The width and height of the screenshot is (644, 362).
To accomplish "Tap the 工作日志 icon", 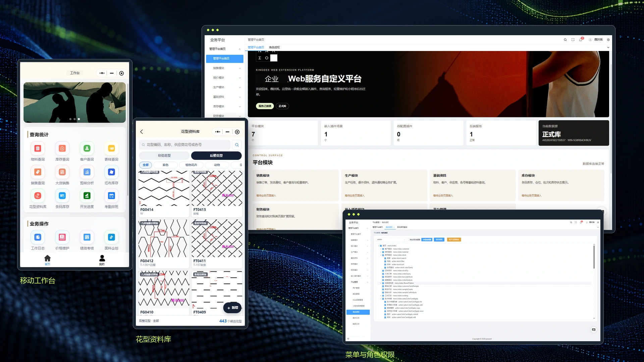I will click(38, 237).
